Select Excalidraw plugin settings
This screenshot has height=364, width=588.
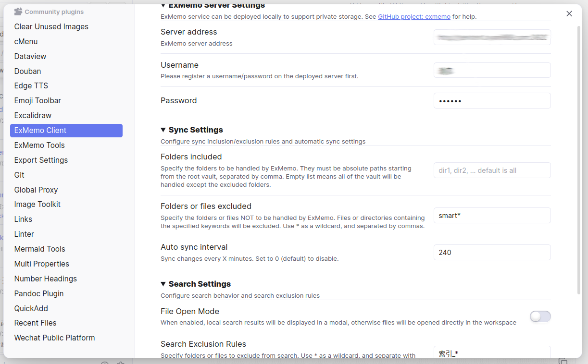pyautogui.click(x=66, y=115)
